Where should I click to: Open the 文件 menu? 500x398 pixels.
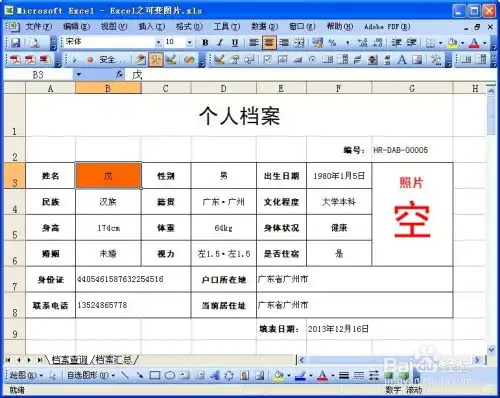(x=39, y=27)
